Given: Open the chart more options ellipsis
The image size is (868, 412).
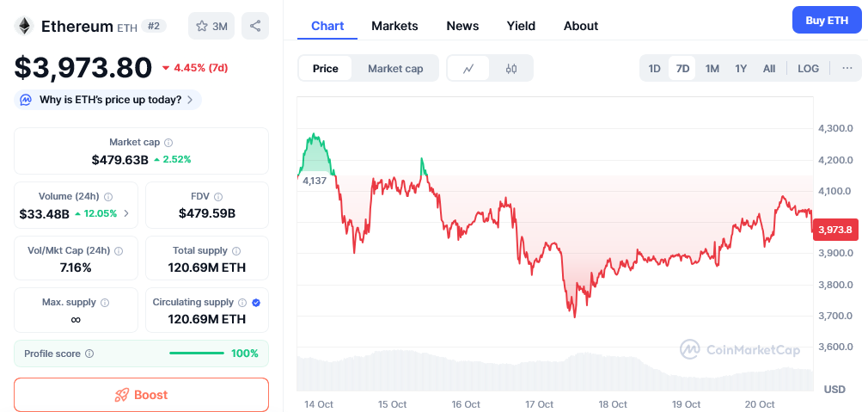Looking at the screenshot, I should tap(847, 68).
